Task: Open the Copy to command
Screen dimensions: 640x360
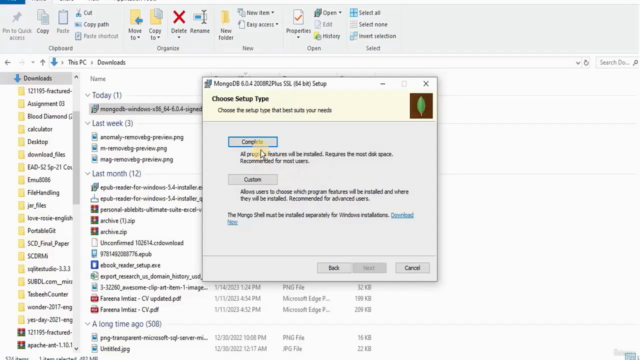Action: tap(155, 25)
